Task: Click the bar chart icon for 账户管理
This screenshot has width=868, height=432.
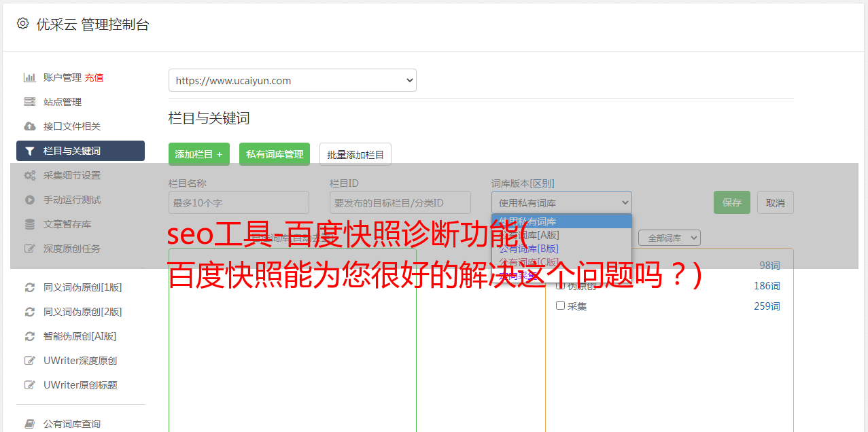Action: pyautogui.click(x=30, y=77)
